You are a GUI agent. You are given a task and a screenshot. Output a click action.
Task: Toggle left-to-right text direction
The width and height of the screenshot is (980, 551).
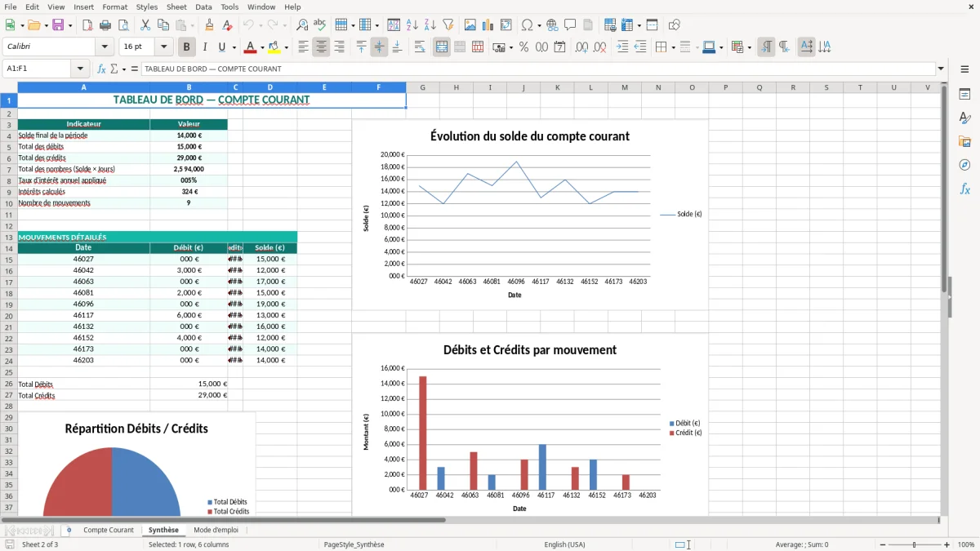coord(766,47)
